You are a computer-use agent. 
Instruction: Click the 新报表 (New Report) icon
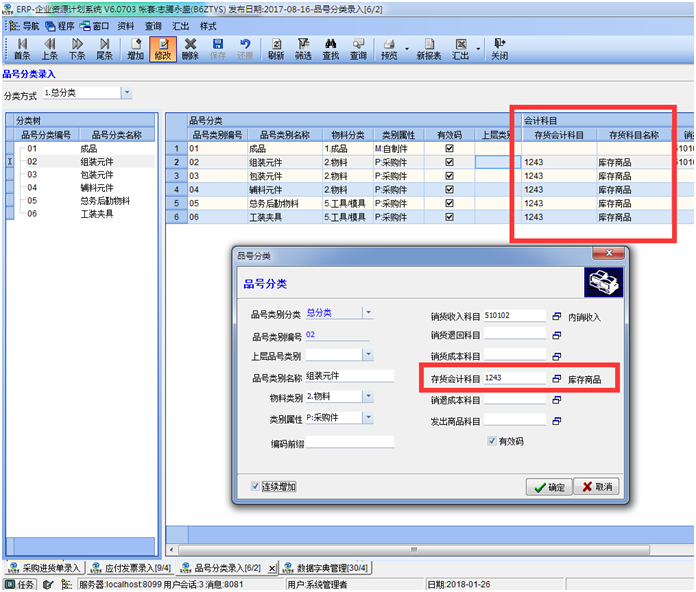tap(429, 48)
